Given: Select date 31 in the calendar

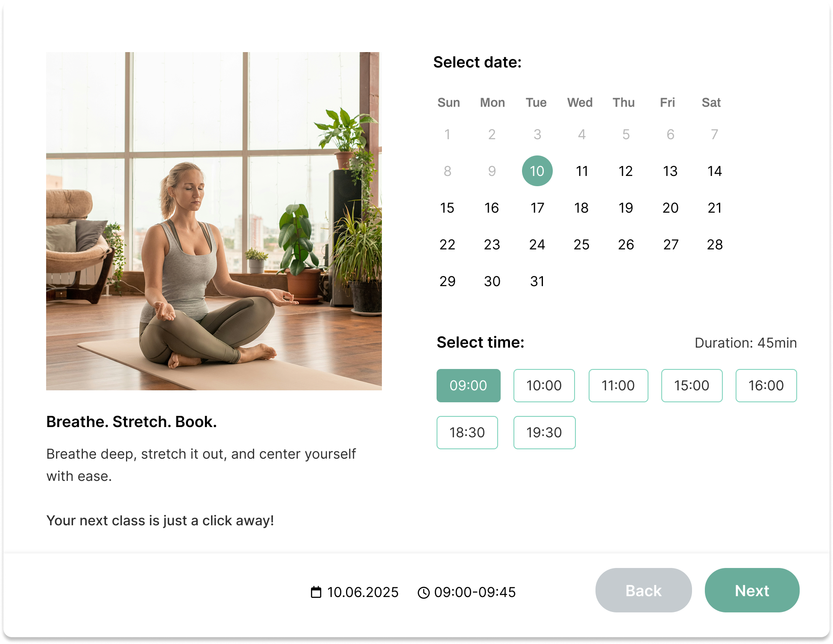Looking at the screenshot, I should pos(537,281).
